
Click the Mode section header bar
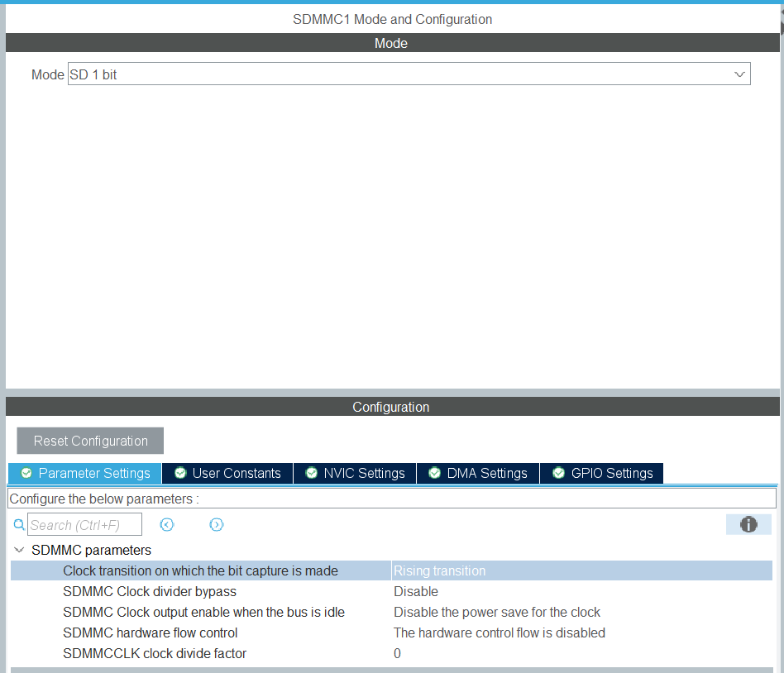coord(393,43)
